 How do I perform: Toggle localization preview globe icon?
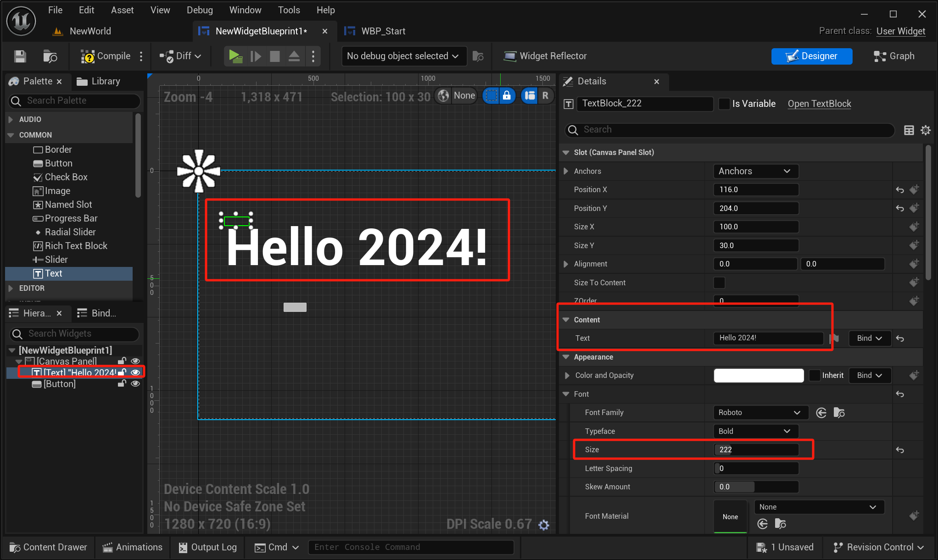click(443, 95)
